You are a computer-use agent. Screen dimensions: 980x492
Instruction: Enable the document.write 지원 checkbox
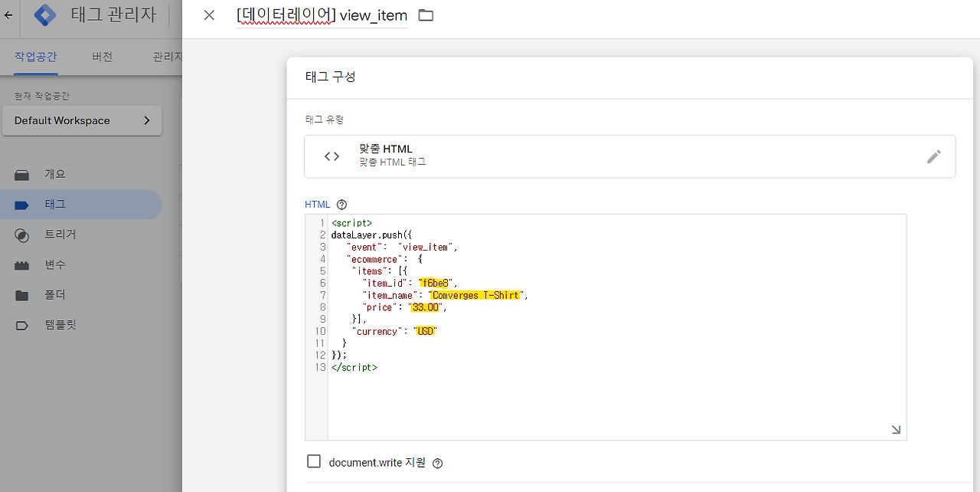(314, 461)
